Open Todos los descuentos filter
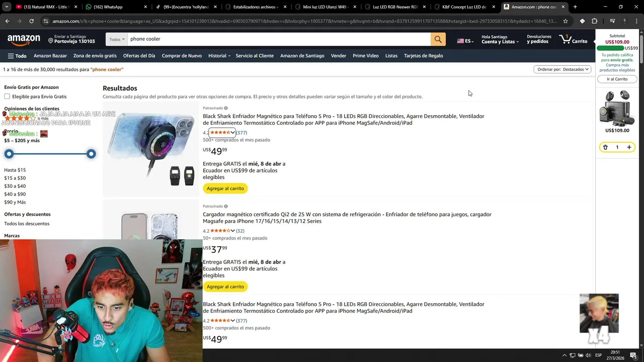The height and width of the screenshot is (362, 644). pos(27,224)
